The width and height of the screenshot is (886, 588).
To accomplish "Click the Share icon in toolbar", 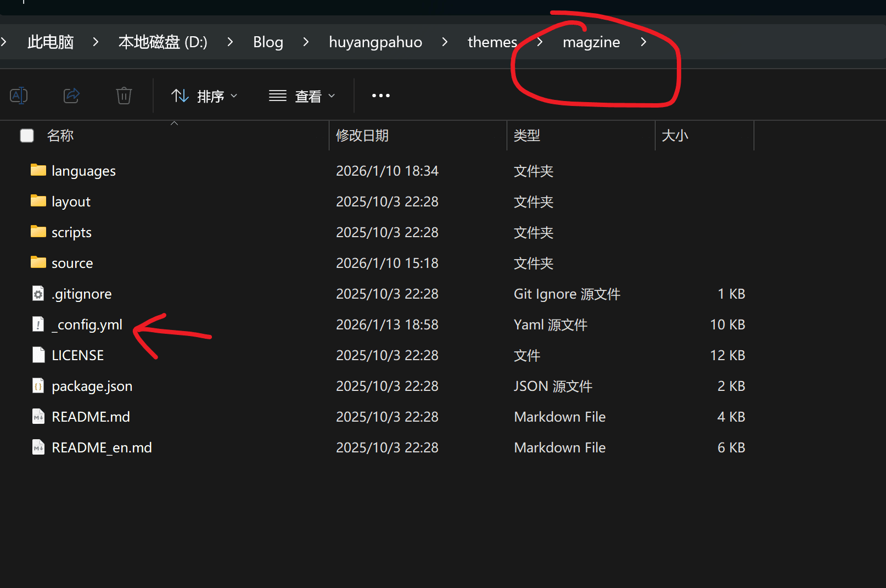I will point(71,96).
